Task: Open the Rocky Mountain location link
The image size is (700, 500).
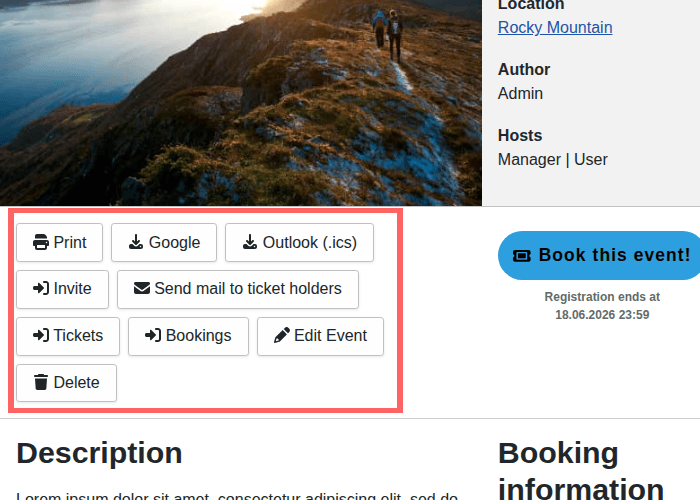Action: coord(555,27)
